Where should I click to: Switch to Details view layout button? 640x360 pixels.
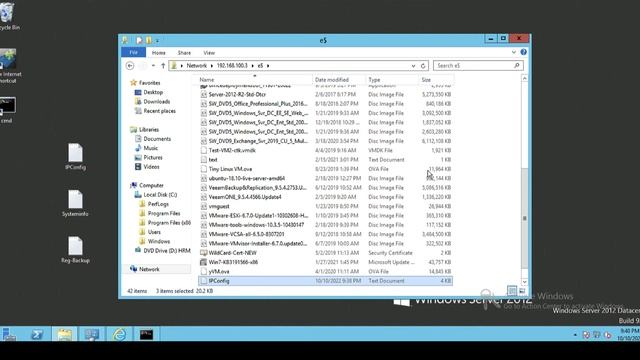pyautogui.click(x=512, y=291)
